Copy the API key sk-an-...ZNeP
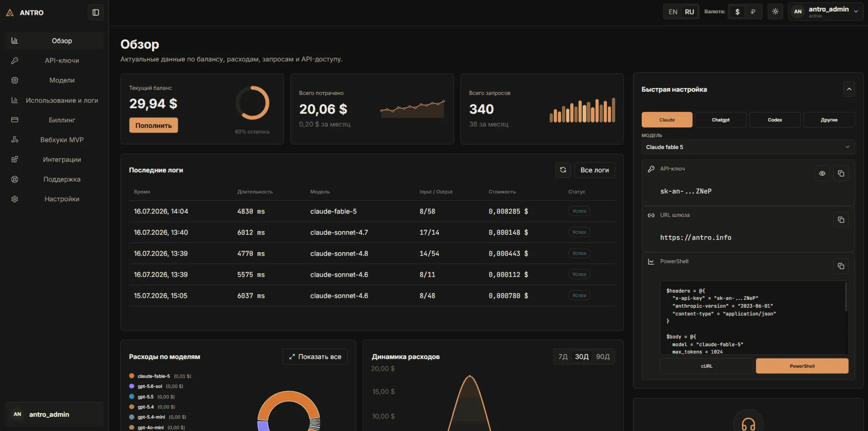Image resolution: width=868 pixels, height=431 pixels. (841, 173)
